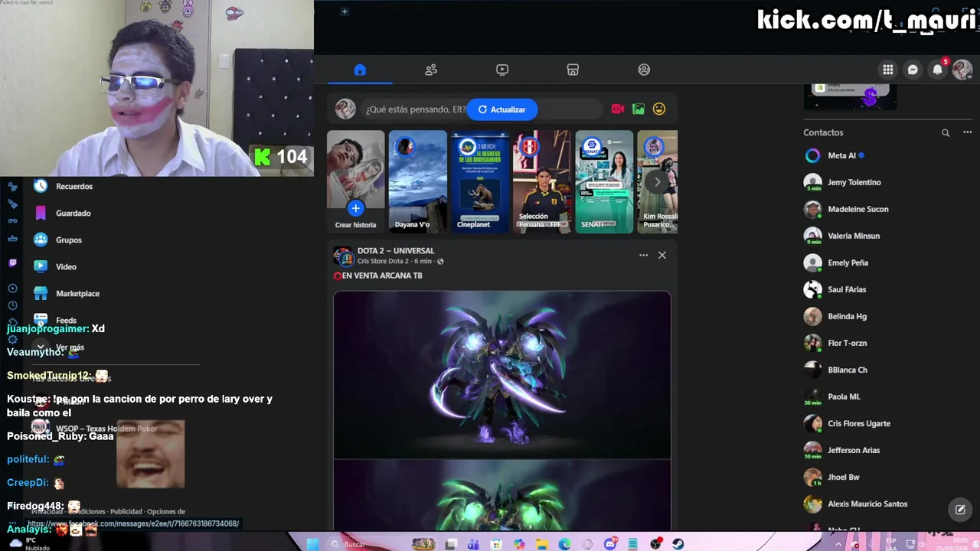This screenshot has height=551, width=980.
Task: Open Microsoft Edge from the taskbar
Action: pyautogui.click(x=564, y=544)
